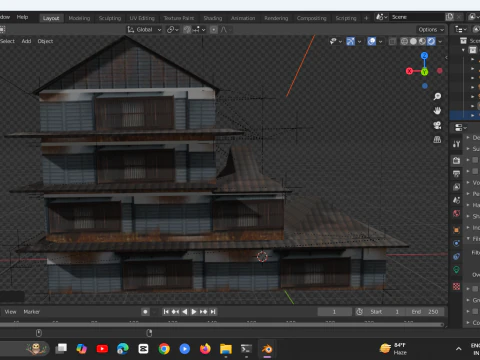Open the Physics properties tab
The image size is (480, 360).
[x=456, y=243]
